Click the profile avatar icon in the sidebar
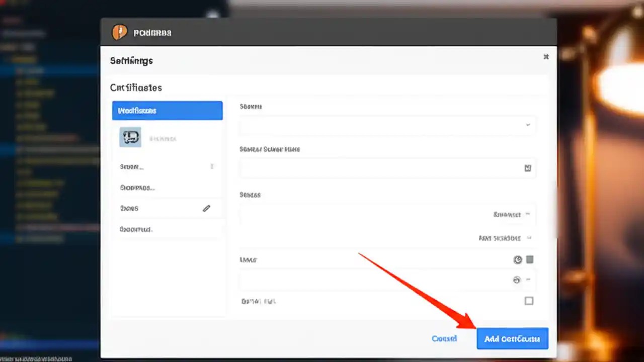Image resolution: width=644 pixels, height=362 pixels. click(x=130, y=137)
